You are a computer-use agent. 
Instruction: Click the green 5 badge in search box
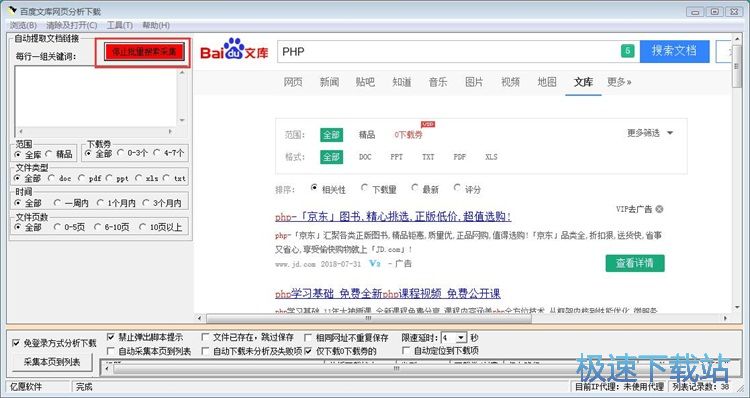pos(628,51)
